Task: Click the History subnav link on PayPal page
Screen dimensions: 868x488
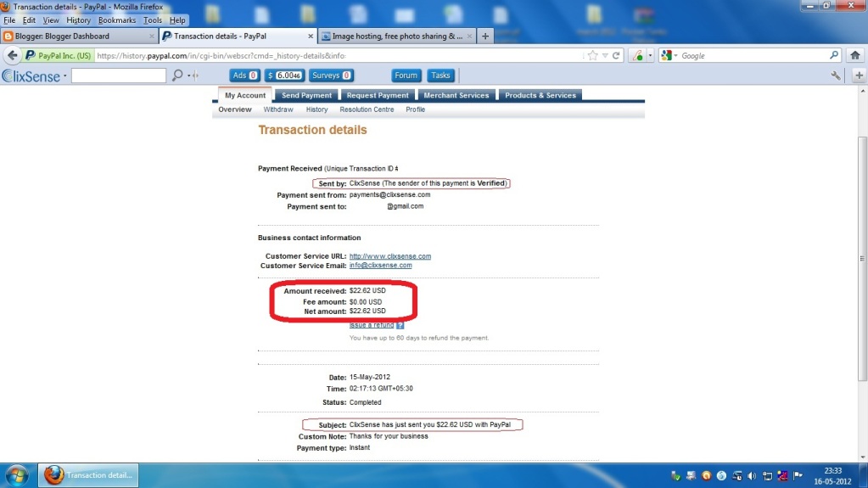Action: (x=316, y=109)
